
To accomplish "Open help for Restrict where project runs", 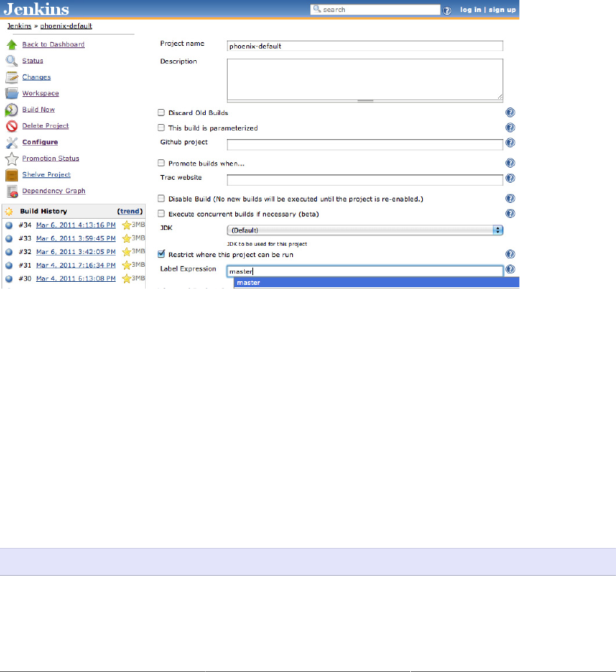I will pos(510,254).
